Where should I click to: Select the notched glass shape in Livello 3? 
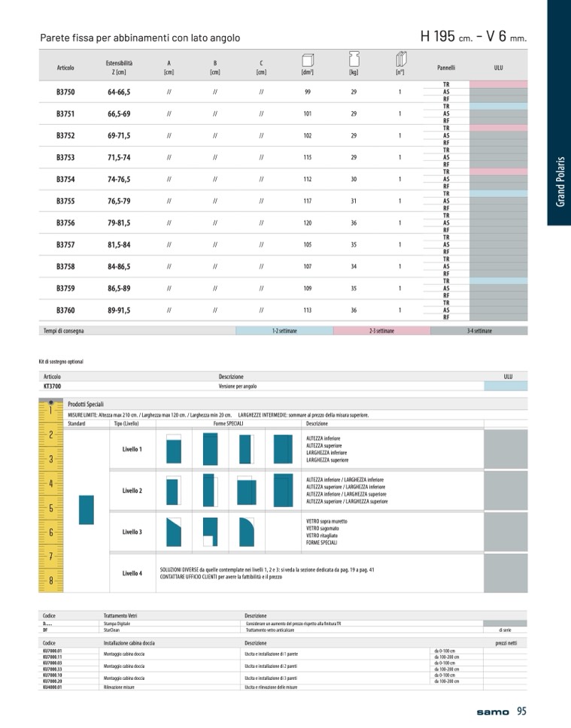point(210,532)
